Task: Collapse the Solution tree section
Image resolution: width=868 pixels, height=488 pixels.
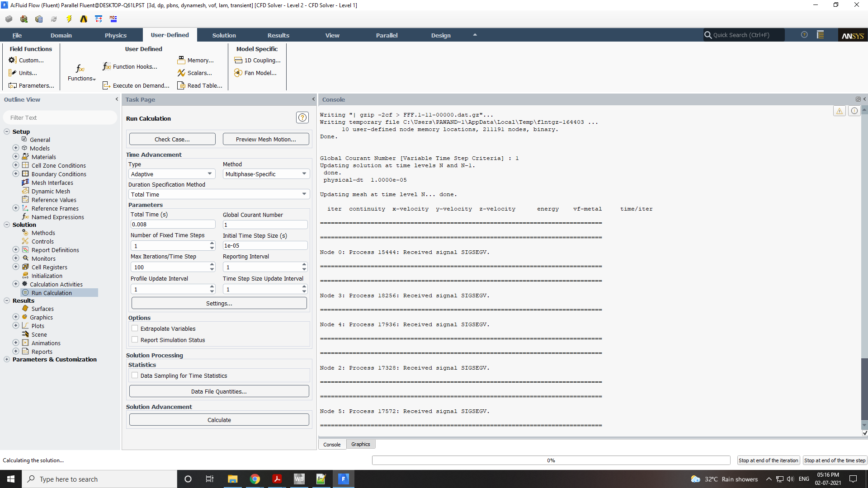Action: click(x=7, y=225)
